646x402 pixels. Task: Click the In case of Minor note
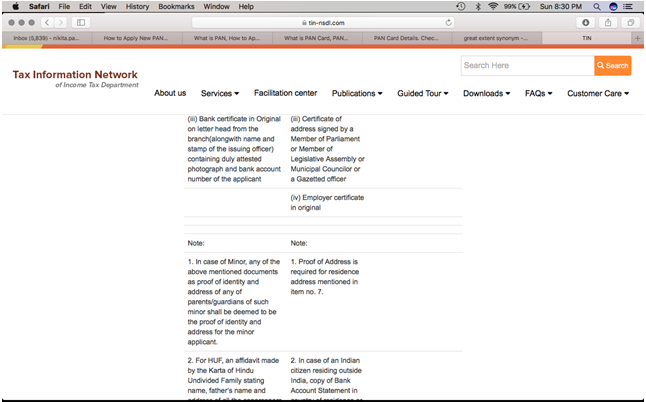(x=234, y=302)
